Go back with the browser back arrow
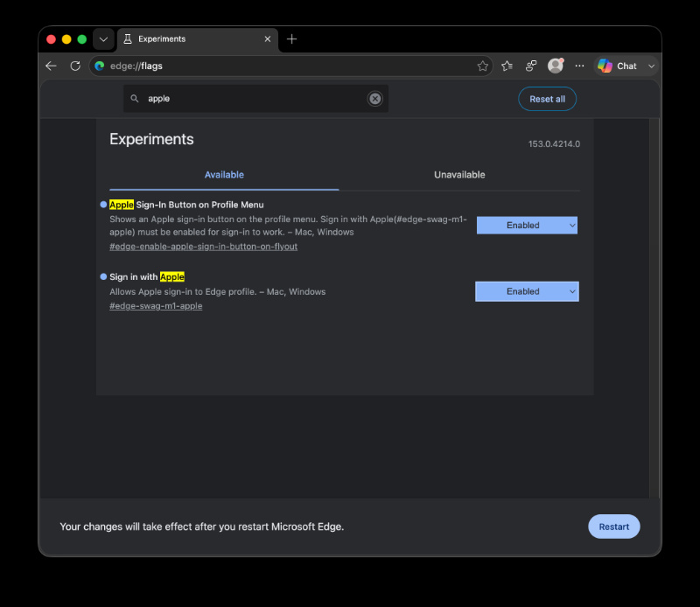 pyautogui.click(x=51, y=66)
